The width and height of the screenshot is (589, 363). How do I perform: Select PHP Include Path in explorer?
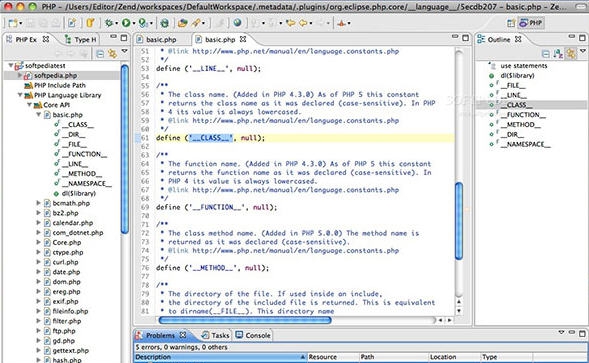tap(60, 85)
